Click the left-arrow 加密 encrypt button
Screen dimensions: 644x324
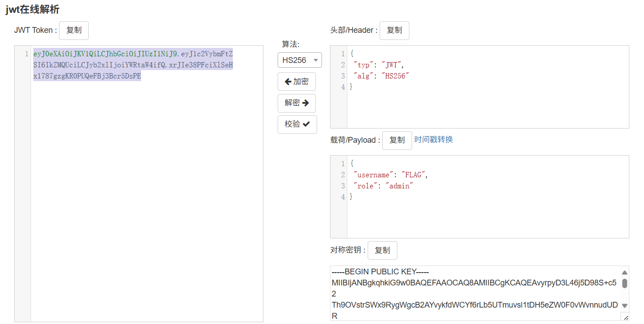pyautogui.click(x=296, y=82)
